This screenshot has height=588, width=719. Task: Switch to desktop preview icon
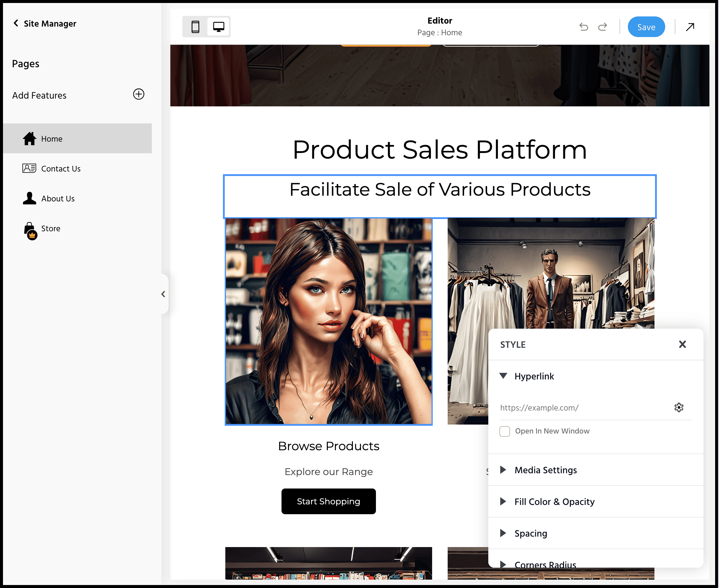tap(218, 27)
